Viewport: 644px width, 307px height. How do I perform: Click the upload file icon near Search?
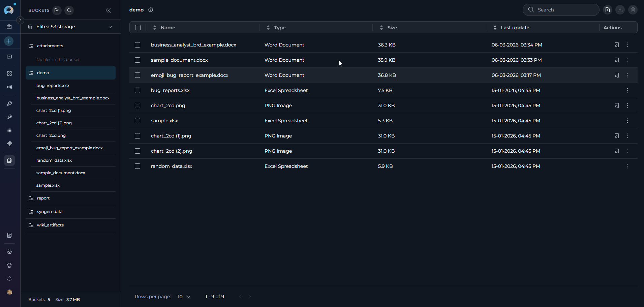pyautogui.click(x=607, y=10)
